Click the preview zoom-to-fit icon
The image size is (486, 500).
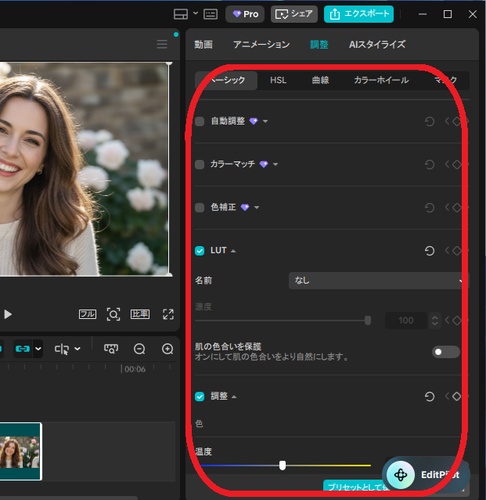[x=113, y=314]
